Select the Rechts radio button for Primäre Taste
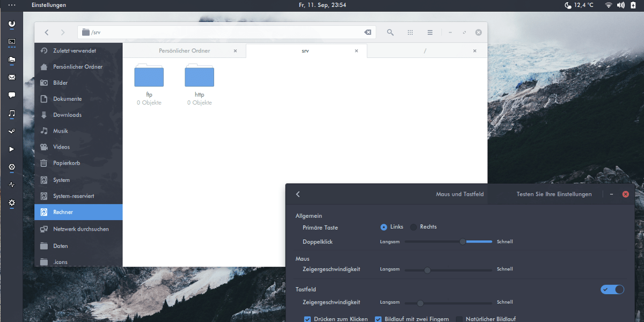Screen dimensions: 644x322 (413, 226)
